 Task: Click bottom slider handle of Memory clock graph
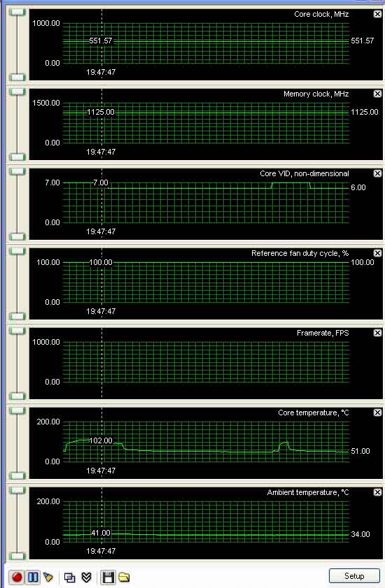17,157
